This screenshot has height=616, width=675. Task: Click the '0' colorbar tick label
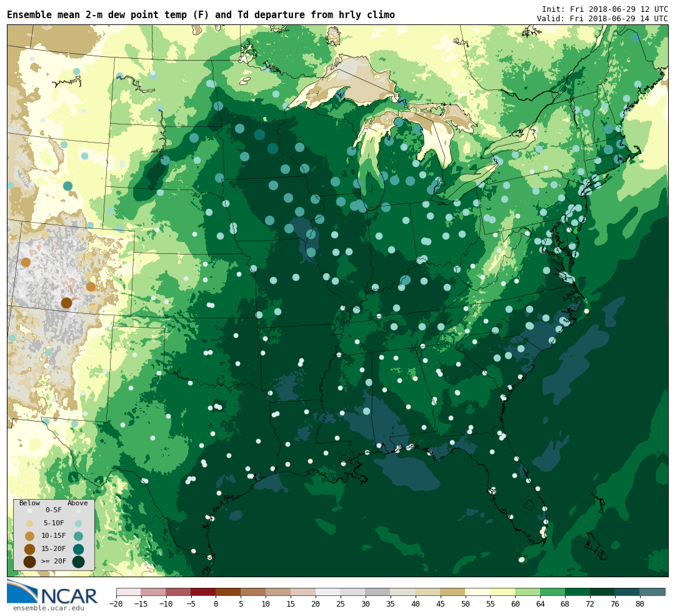216,604
